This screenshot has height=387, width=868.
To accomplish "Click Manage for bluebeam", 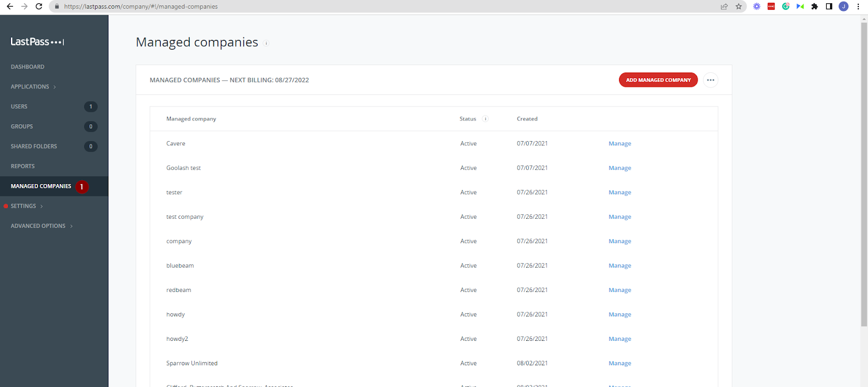I will pyautogui.click(x=620, y=266).
